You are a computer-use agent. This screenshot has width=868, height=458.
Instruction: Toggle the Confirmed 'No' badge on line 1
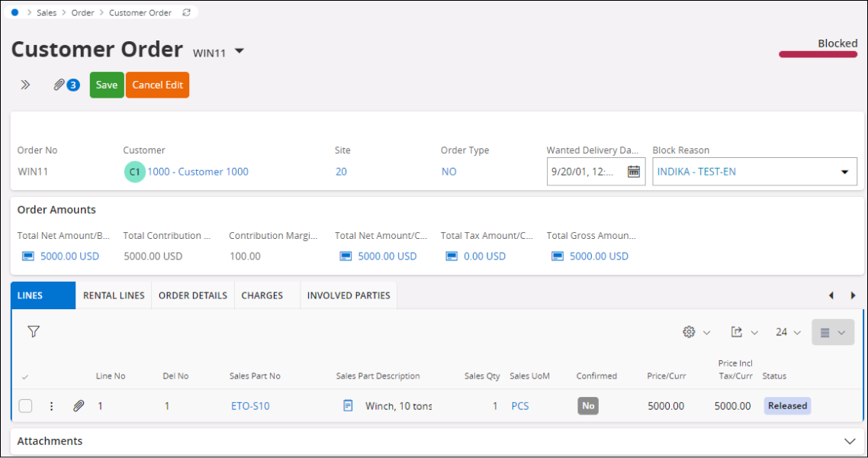pos(587,406)
